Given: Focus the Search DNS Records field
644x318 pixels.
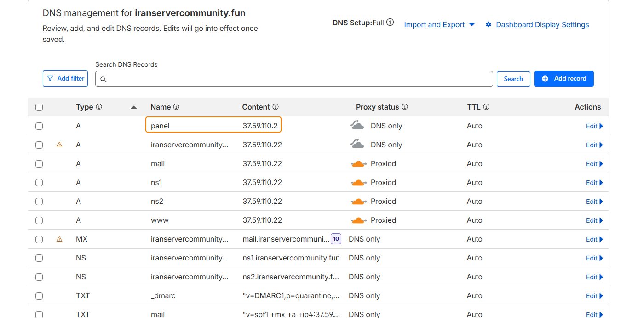Looking at the screenshot, I should [x=294, y=79].
